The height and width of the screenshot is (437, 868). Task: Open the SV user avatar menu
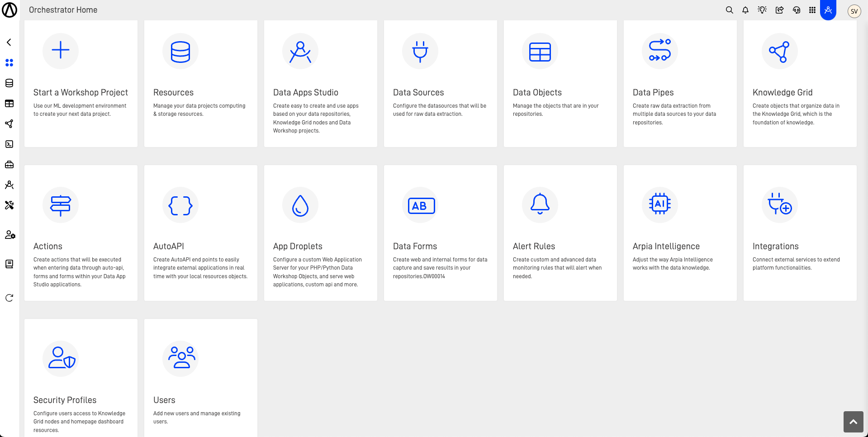854,11
